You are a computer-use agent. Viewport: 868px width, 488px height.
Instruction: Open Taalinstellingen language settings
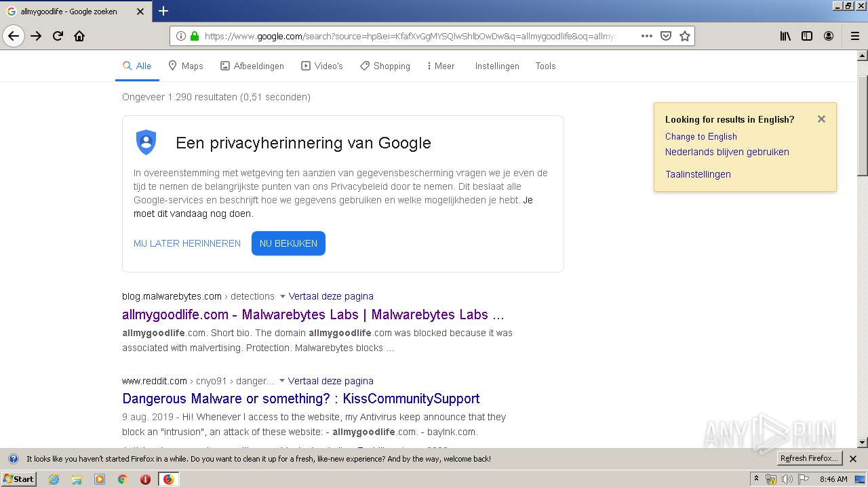(698, 174)
